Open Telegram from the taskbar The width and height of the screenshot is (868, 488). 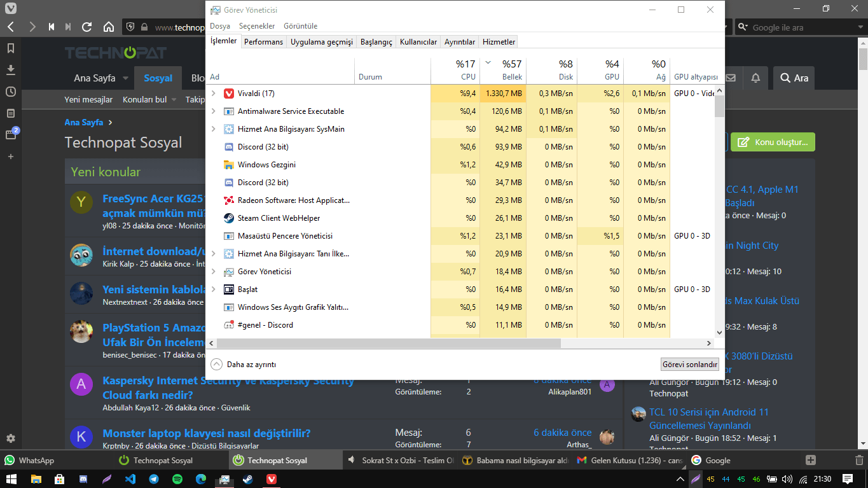(154, 479)
